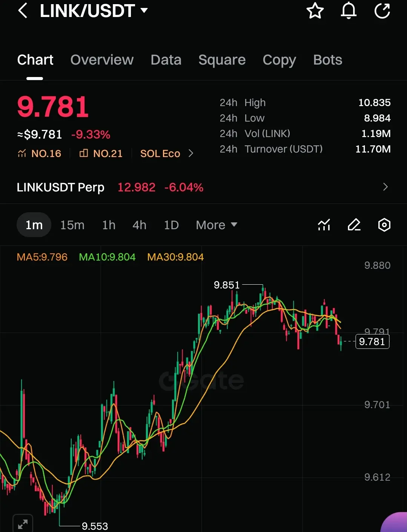Tap the large 9.781 last price

click(x=53, y=107)
